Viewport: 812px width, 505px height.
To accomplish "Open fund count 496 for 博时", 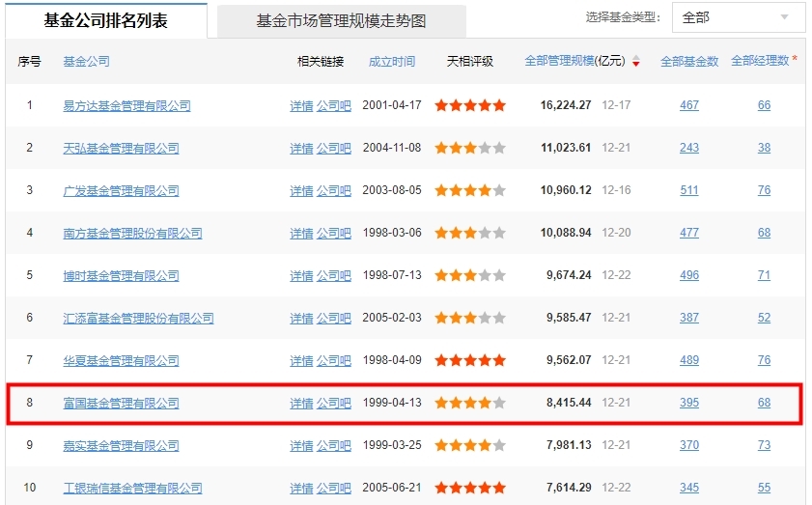I will 689,275.
